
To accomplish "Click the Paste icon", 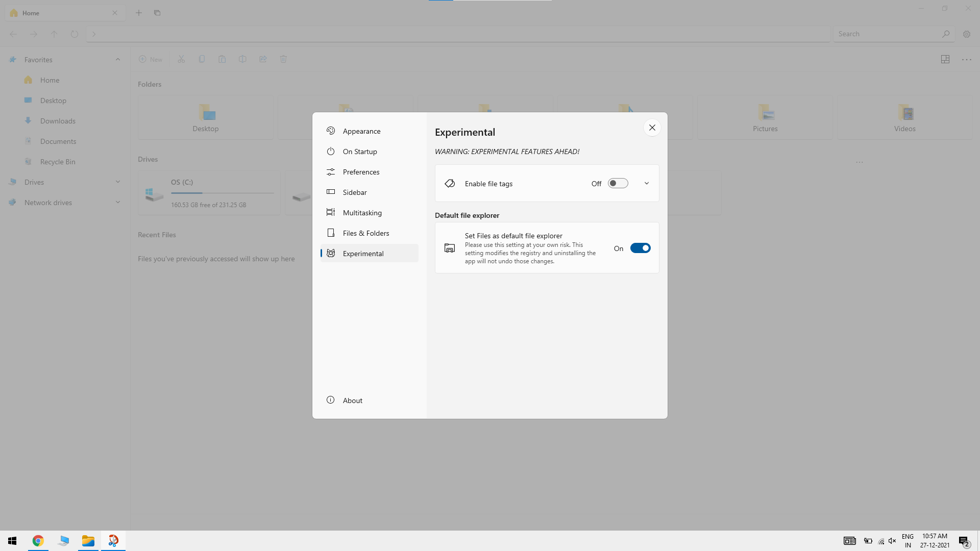I will pyautogui.click(x=222, y=59).
